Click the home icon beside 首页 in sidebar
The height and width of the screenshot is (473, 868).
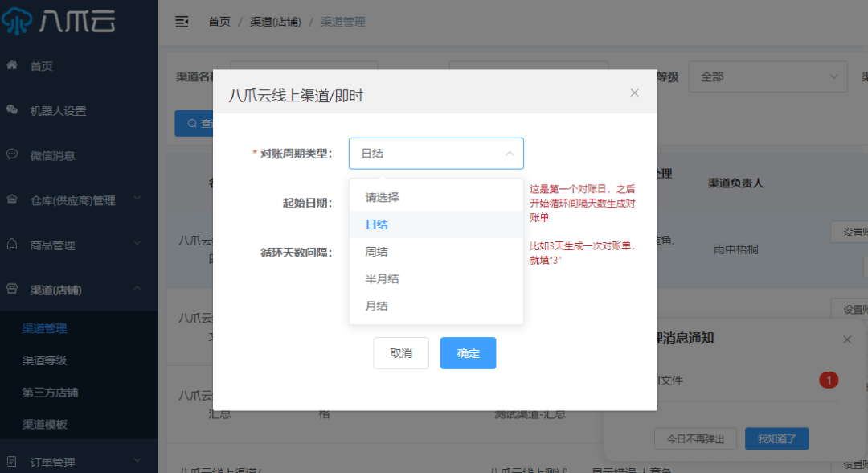[11, 65]
